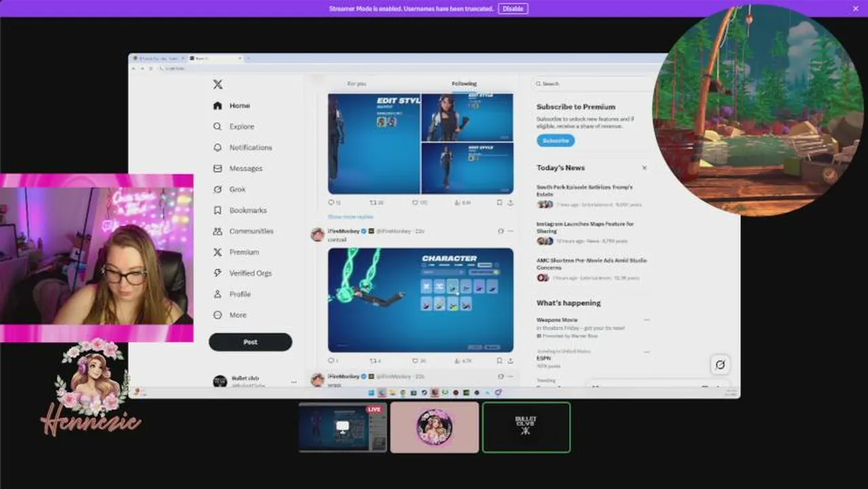Click the floating Grok button

pos(720,365)
